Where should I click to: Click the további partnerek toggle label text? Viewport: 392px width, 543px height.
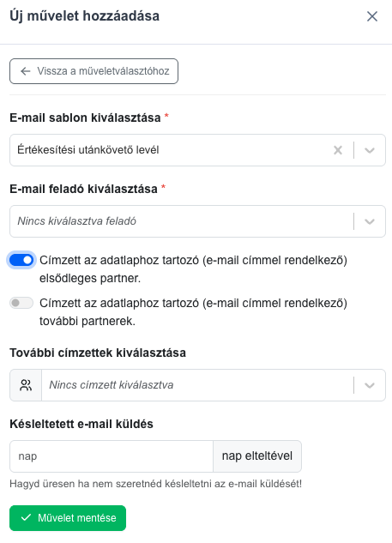(x=193, y=312)
